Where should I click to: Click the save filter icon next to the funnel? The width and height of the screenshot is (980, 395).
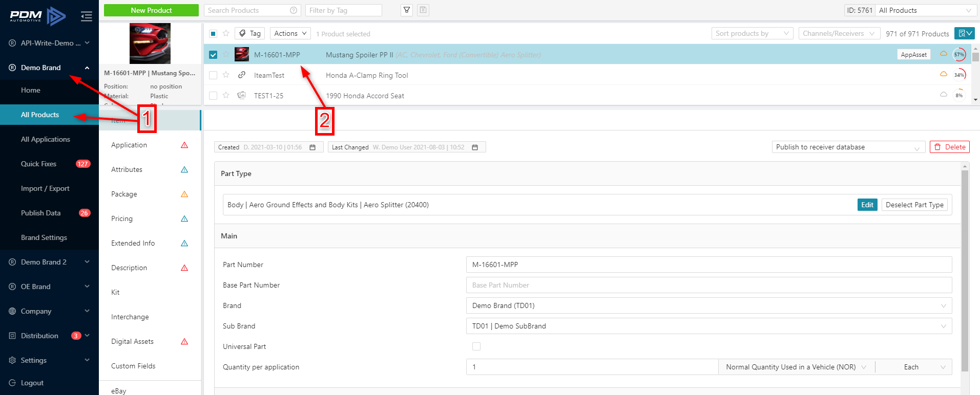point(423,10)
